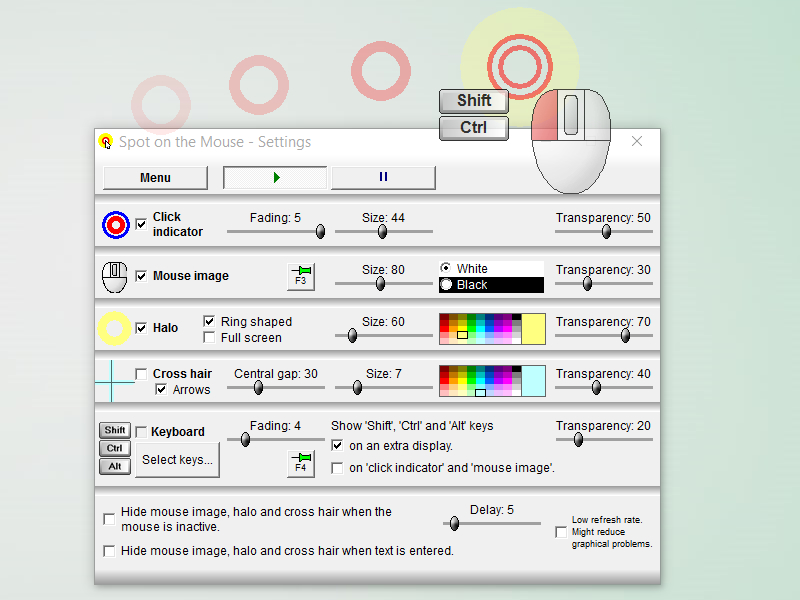Enable hide when text is entered
This screenshot has height=600, width=800.
point(109,551)
